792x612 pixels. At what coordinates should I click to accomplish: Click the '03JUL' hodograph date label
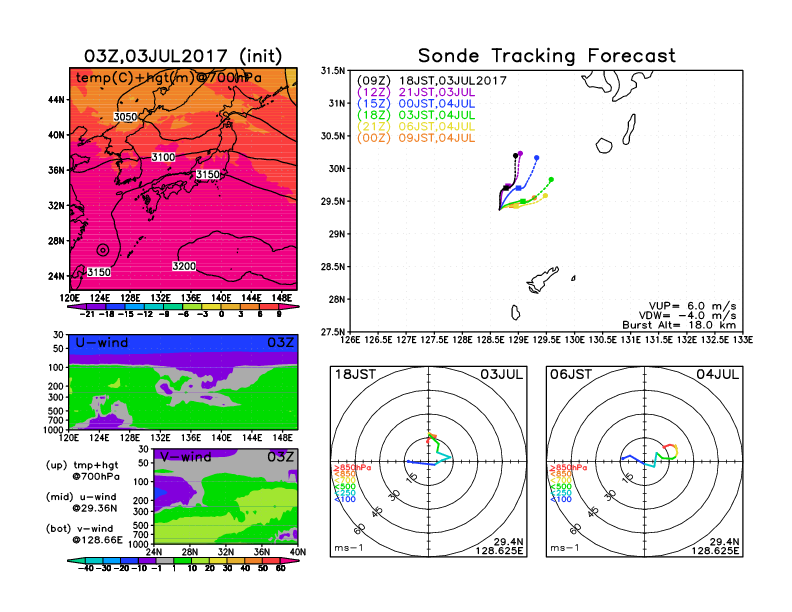tap(502, 374)
